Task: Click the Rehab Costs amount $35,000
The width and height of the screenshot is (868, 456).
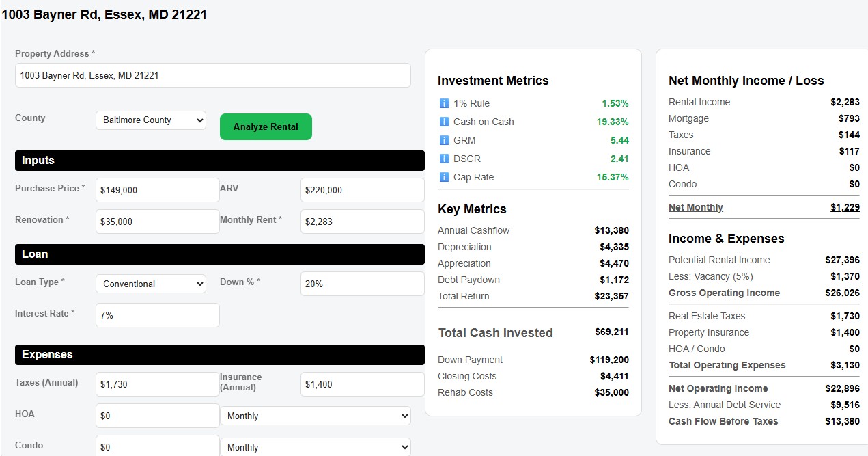Action: (612, 392)
